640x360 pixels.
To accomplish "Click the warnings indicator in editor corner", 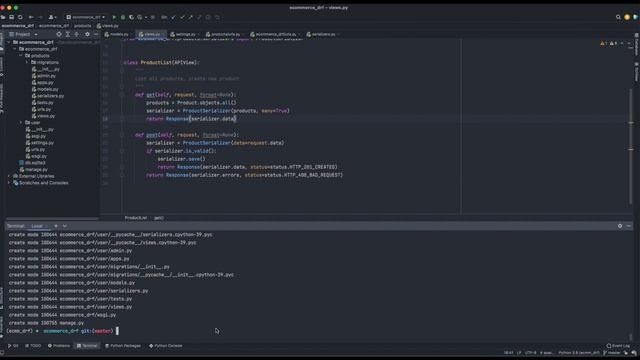I will click(x=609, y=43).
